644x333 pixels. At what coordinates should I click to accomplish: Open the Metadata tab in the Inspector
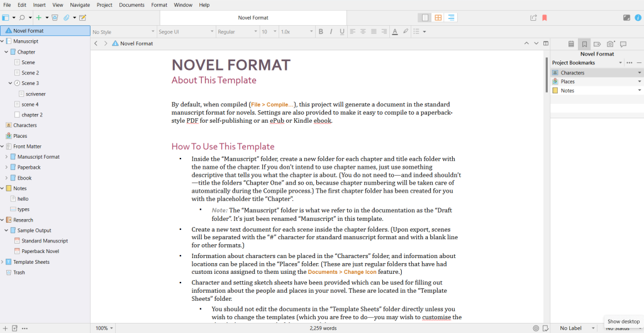point(597,44)
